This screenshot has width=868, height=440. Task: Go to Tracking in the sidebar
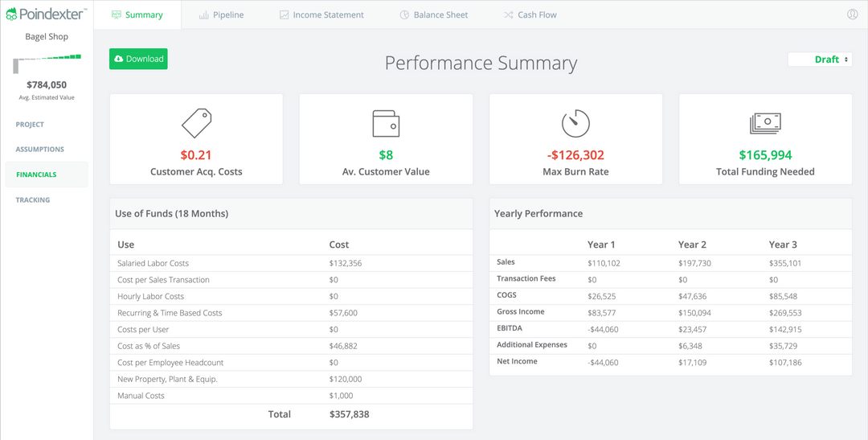(33, 199)
